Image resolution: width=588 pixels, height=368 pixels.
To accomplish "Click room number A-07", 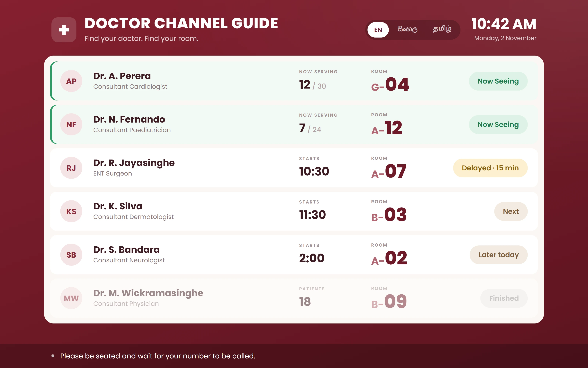I will pos(388,171).
